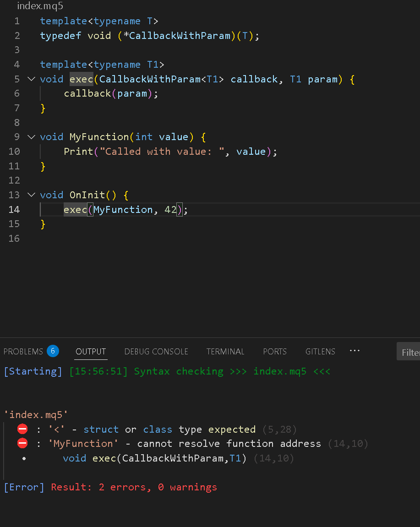
Task: Switch to the DEBUG CONSOLE tab
Action: tap(156, 352)
